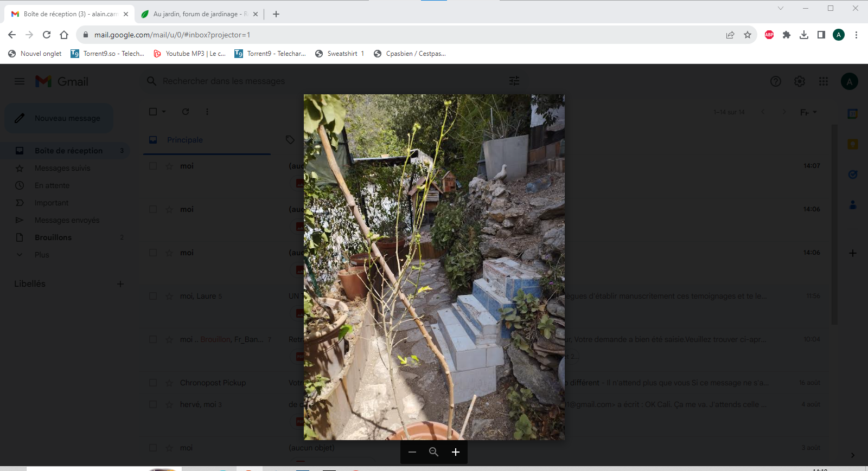Reset zoom with the magnifier icon
868x471 pixels.
pyautogui.click(x=433, y=452)
